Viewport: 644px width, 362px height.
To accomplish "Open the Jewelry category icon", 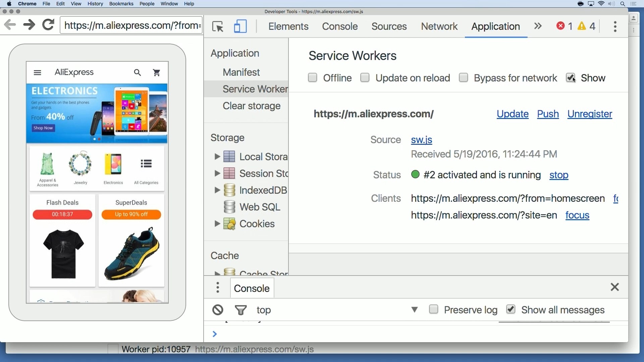I will pyautogui.click(x=80, y=164).
